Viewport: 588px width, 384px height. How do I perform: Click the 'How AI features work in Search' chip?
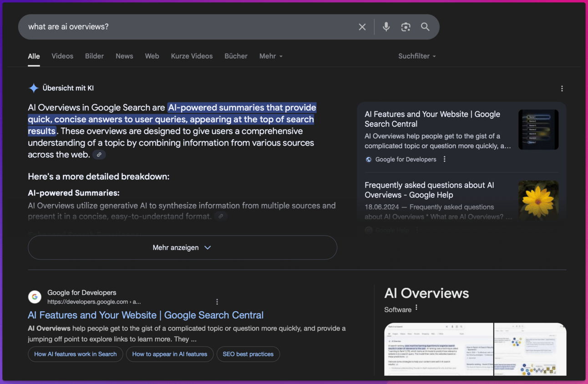point(76,354)
